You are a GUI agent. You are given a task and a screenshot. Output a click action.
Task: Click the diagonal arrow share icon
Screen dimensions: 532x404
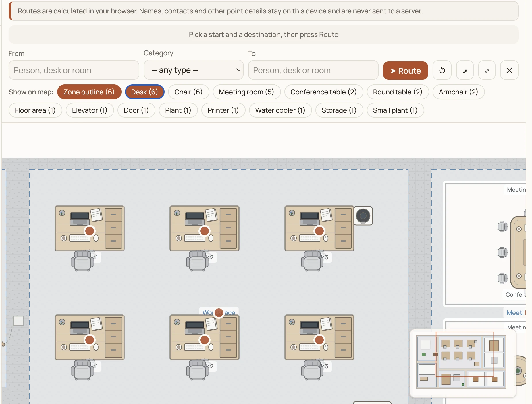pos(465,70)
